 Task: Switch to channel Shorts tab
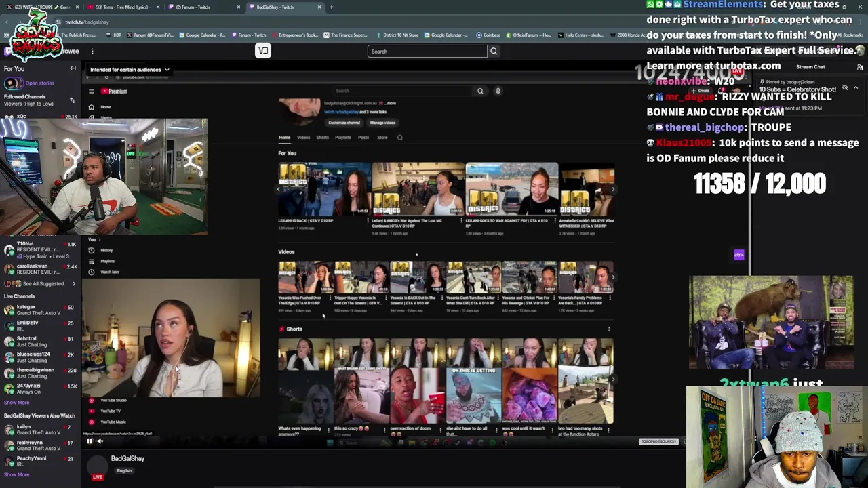[x=323, y=138]
